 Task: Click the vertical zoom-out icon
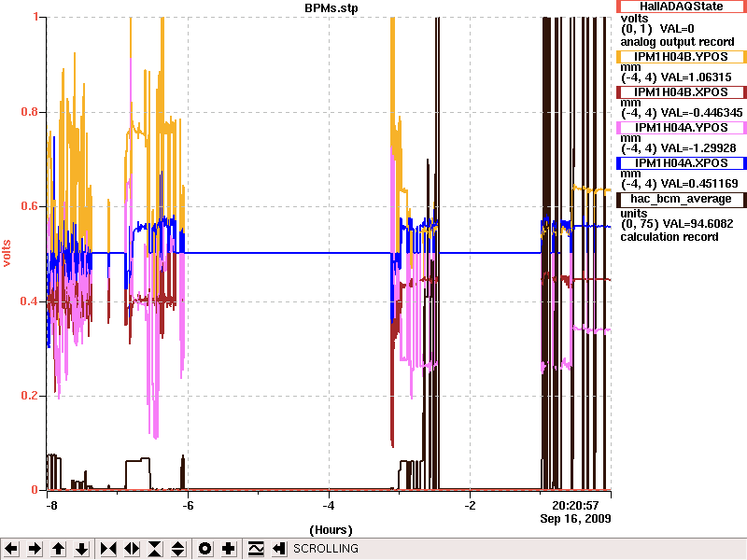point(178,549)
